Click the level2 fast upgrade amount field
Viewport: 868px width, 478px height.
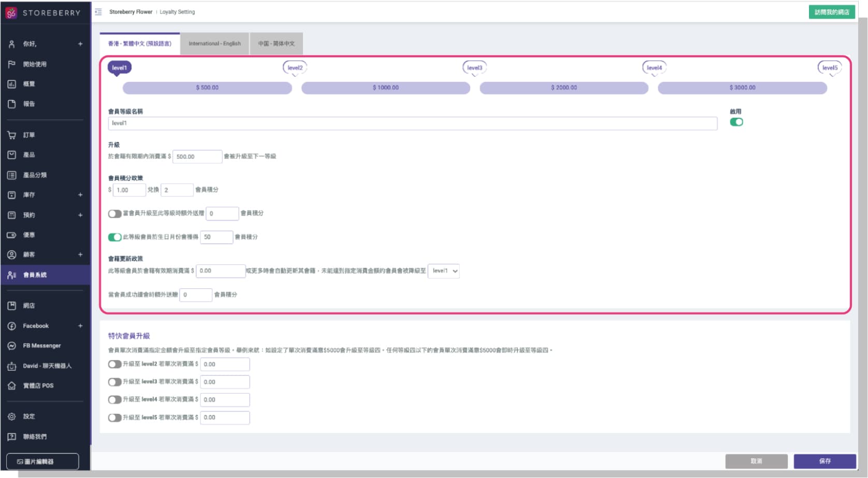point(225,364)
